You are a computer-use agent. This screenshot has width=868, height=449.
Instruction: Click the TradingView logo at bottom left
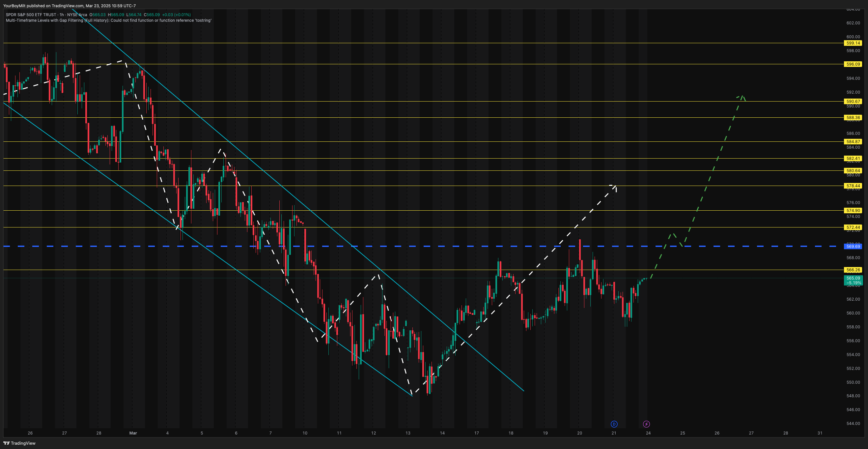pyautogui.click(x=19, y=443)
